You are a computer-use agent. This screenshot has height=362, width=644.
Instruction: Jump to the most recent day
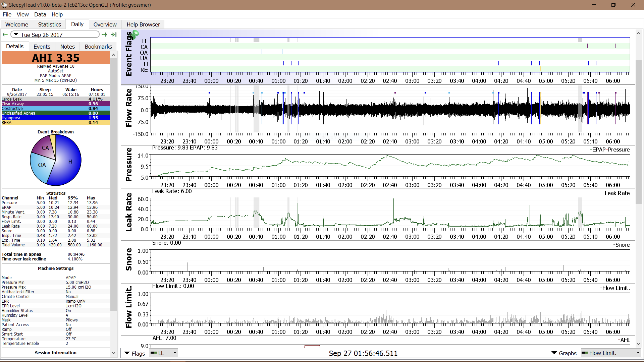click(x=114, y=35)
